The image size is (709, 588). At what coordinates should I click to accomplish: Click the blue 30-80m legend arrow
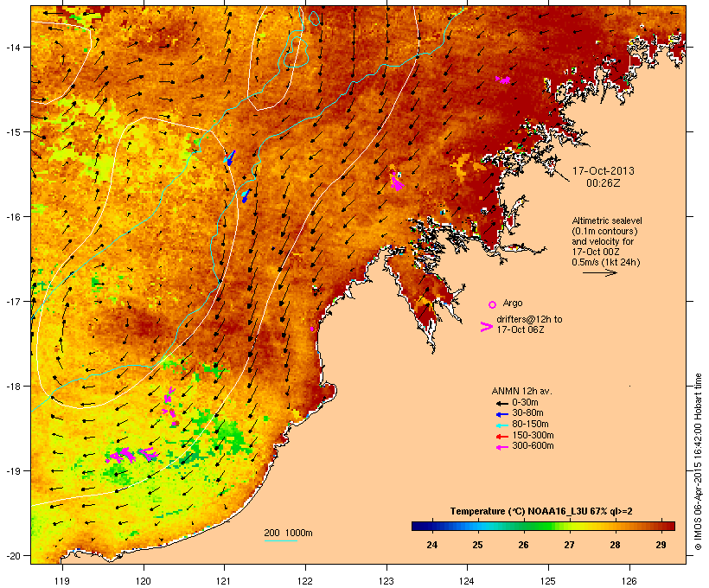[501, 414]
